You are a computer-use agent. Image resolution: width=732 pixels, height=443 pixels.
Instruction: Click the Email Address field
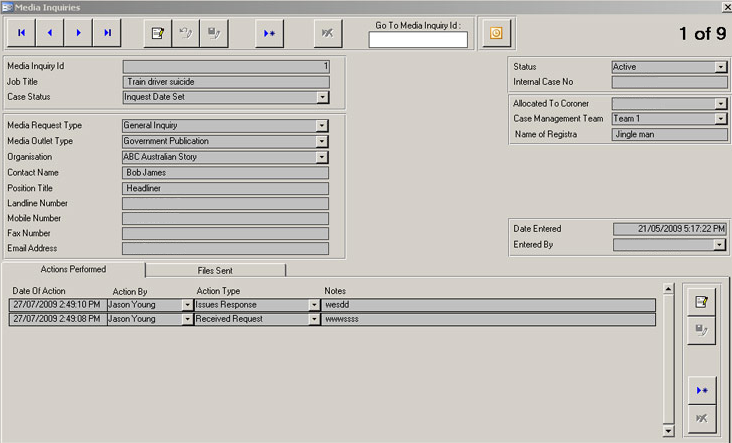[225, 248]
